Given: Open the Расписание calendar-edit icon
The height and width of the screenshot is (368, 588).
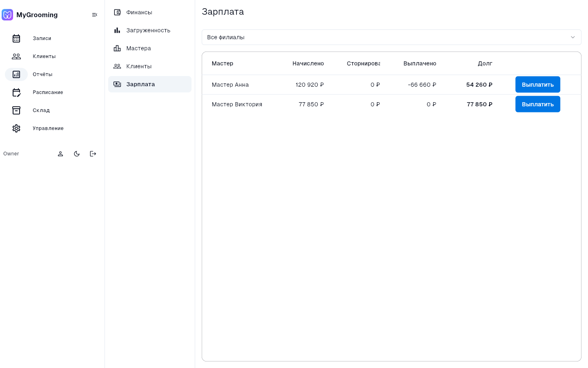Looking at the screenshot, I should click(16, 92).
